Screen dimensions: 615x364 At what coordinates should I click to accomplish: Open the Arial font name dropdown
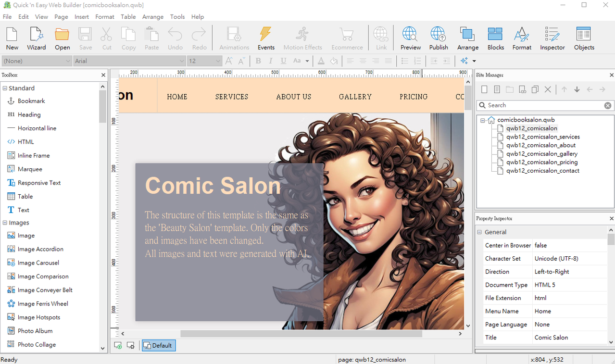(181, 61)
